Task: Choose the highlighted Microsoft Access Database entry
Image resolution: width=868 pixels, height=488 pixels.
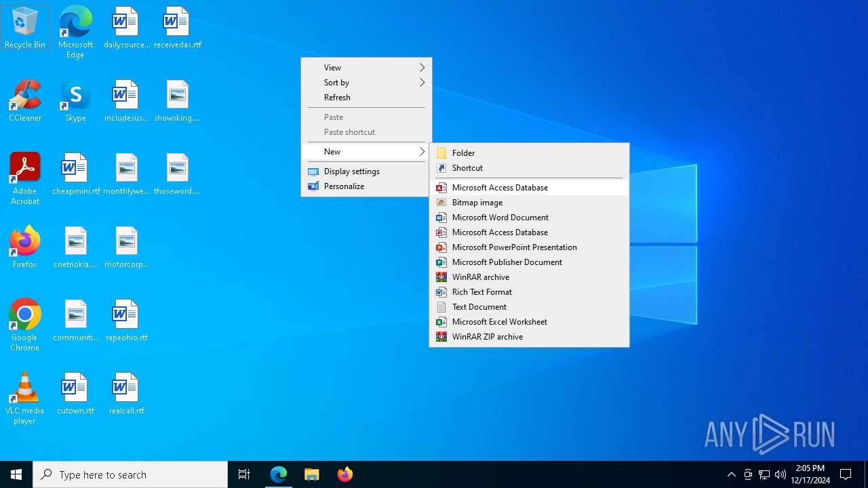Action: tap(529, 188)
